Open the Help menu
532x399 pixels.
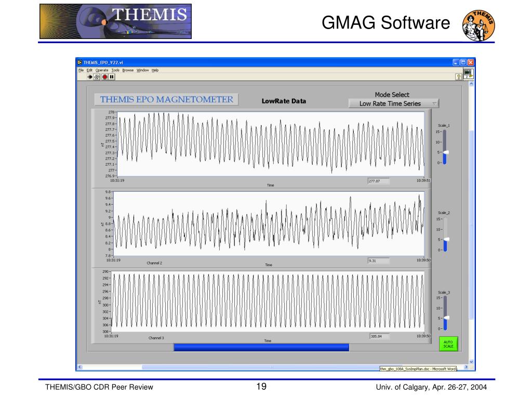pyautogui.click(x=155, y=70)
